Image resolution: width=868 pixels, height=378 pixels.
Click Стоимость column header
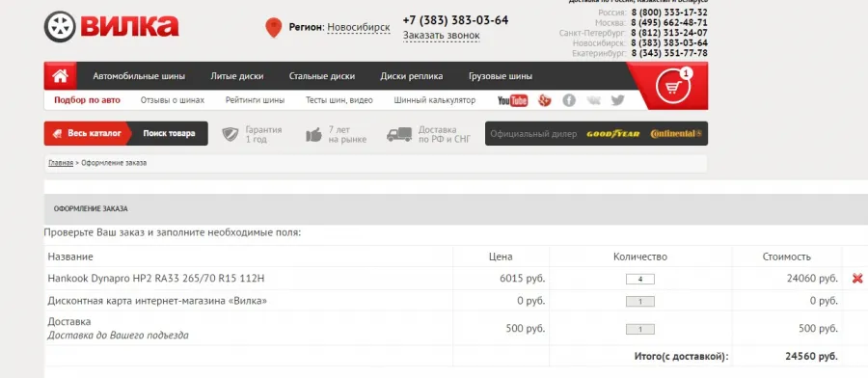pyautogui.click(x=787, y=256)
